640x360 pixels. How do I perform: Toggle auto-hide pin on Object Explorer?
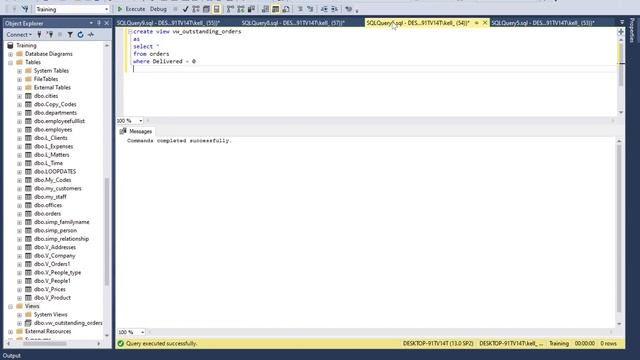click(x=99, y=23)
